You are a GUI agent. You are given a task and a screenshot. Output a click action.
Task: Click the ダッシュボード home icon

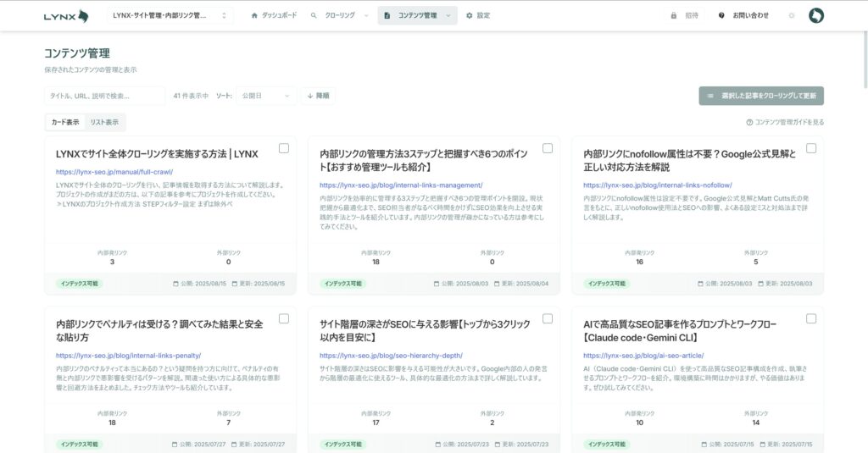click(x=254, y=15)
